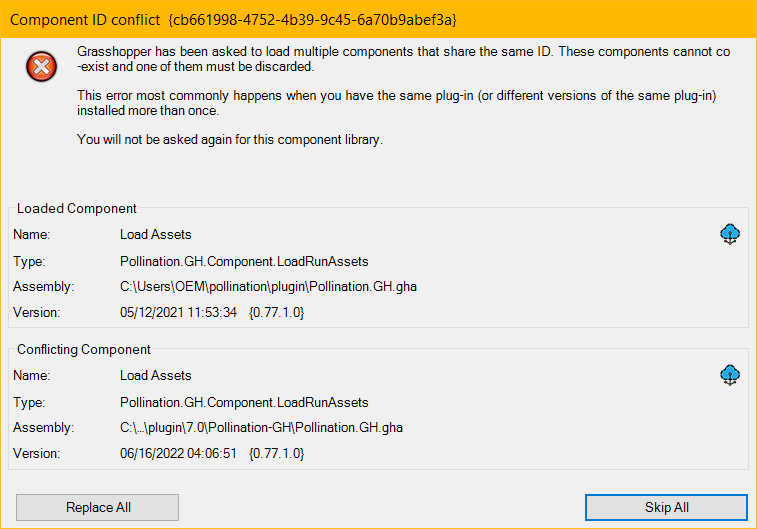Click the Loaded Component assembly path ending in plugin\Pollination.GH.gha
The image size is (757, 529).
[268, 287]
